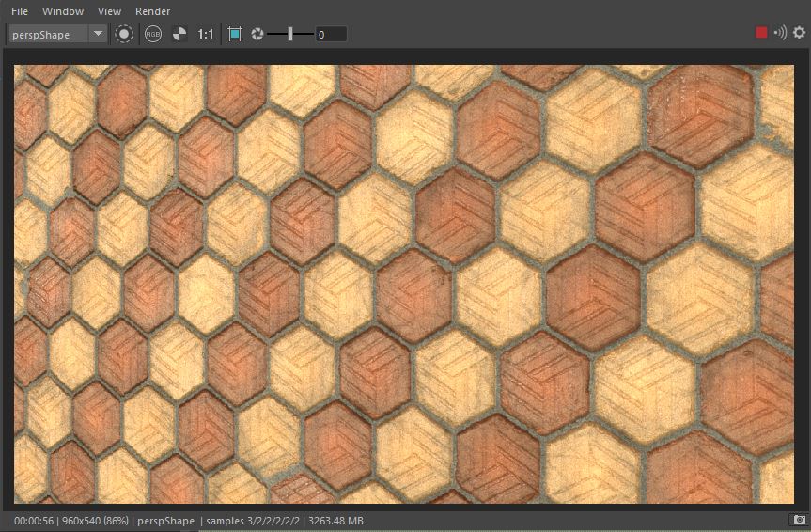Click the rendered hexagon tile image
Screen dimensions: 811x532
click(x=404, y=284)
